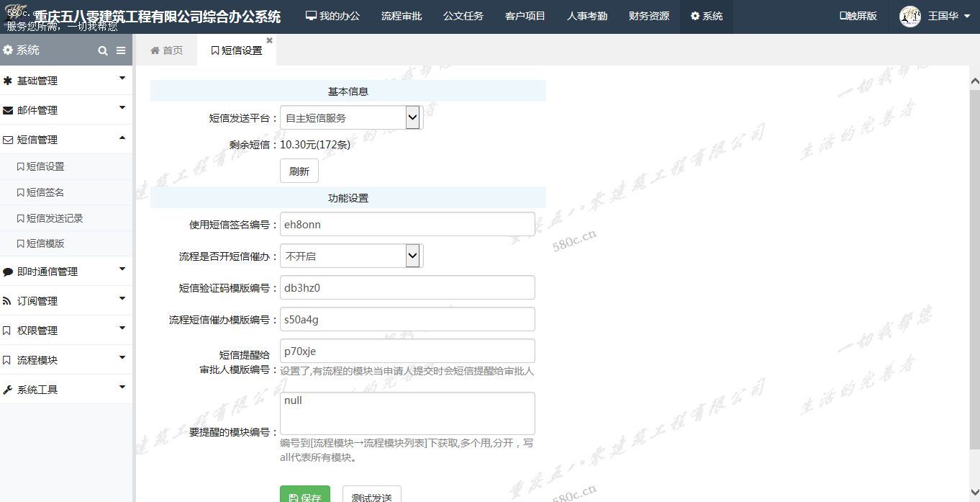Viewport: 980px width, 502px height.
Task: Open 财务资源 in the top navigation
Action: pos(648,16)
